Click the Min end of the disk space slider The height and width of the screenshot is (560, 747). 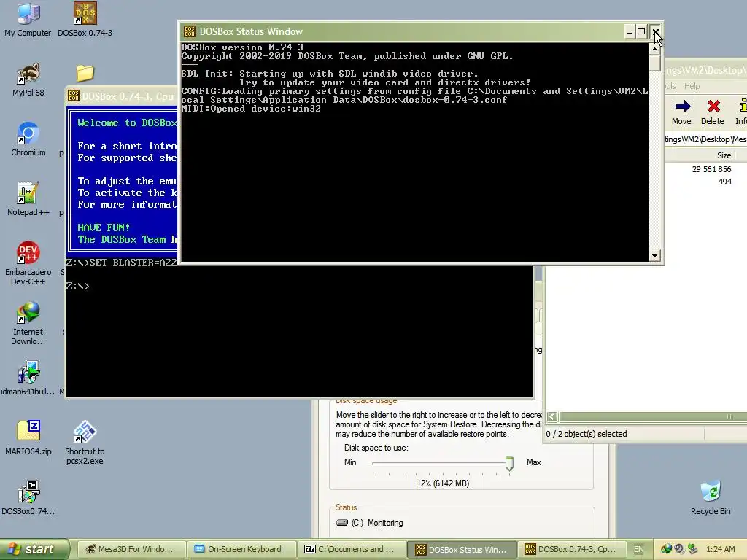(x=350, y=462)
